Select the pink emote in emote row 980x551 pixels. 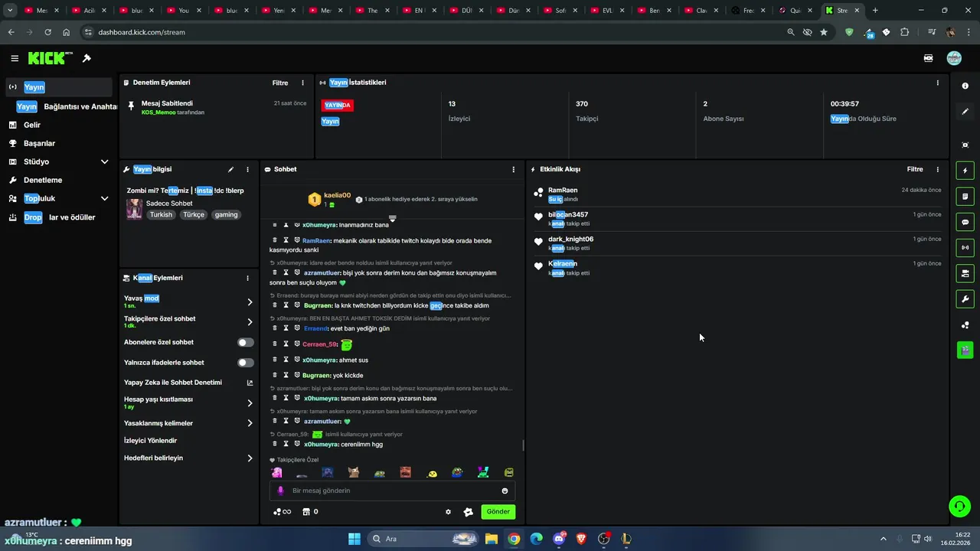tap(277, 472)
